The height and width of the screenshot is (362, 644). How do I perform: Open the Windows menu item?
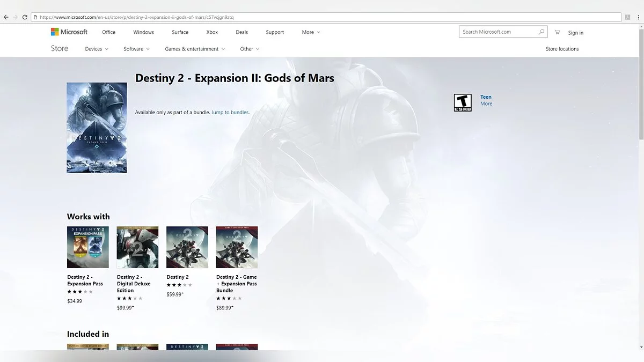[143, 32]
